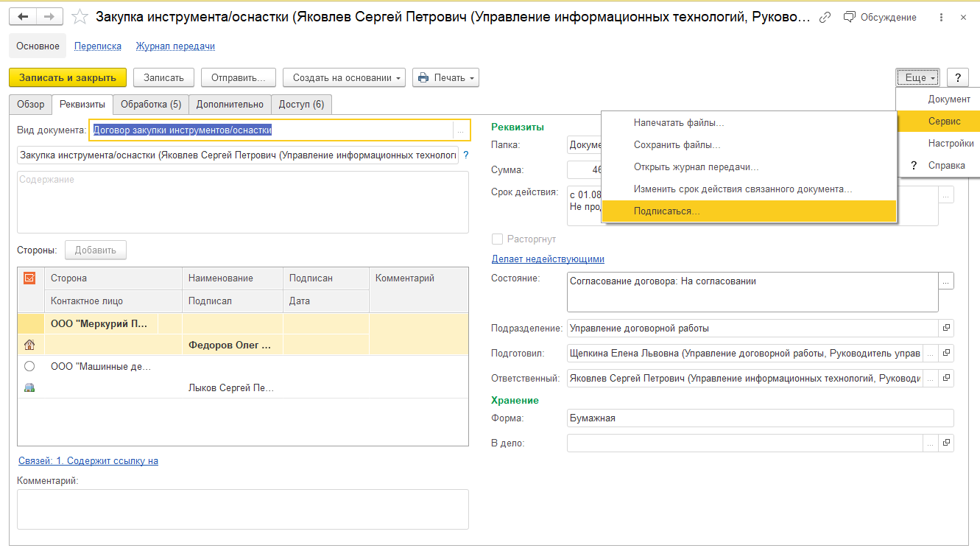Click the ? help button beside Еще

click(957, 77)
